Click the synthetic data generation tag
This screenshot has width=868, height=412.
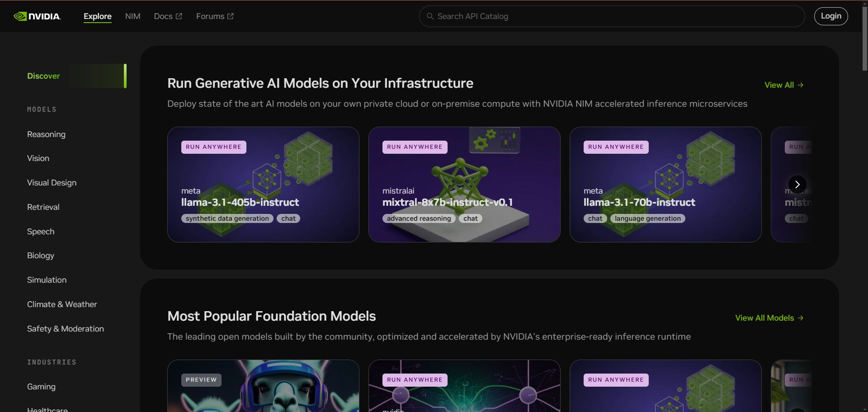227,218
